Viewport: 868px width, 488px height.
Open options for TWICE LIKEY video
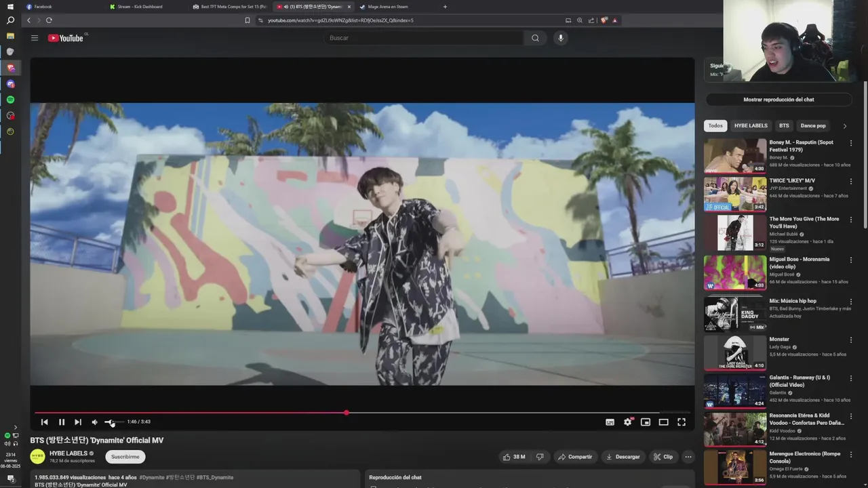[850, 182]
